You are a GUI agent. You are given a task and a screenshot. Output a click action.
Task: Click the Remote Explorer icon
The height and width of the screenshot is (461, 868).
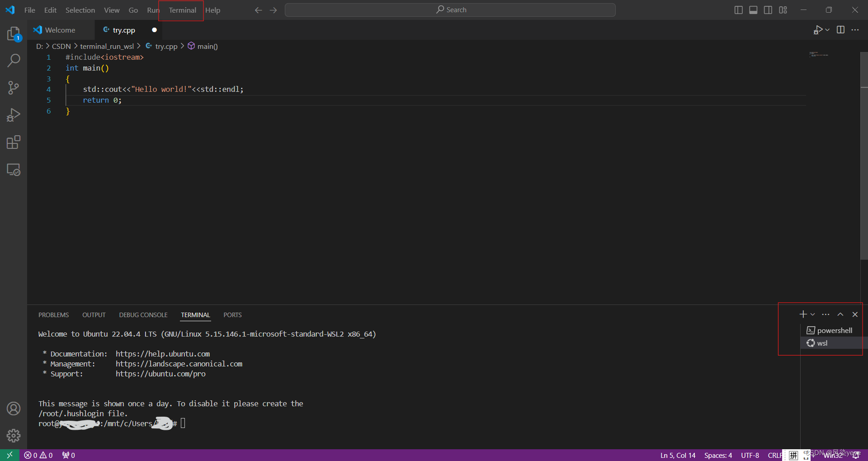(13, 170)
